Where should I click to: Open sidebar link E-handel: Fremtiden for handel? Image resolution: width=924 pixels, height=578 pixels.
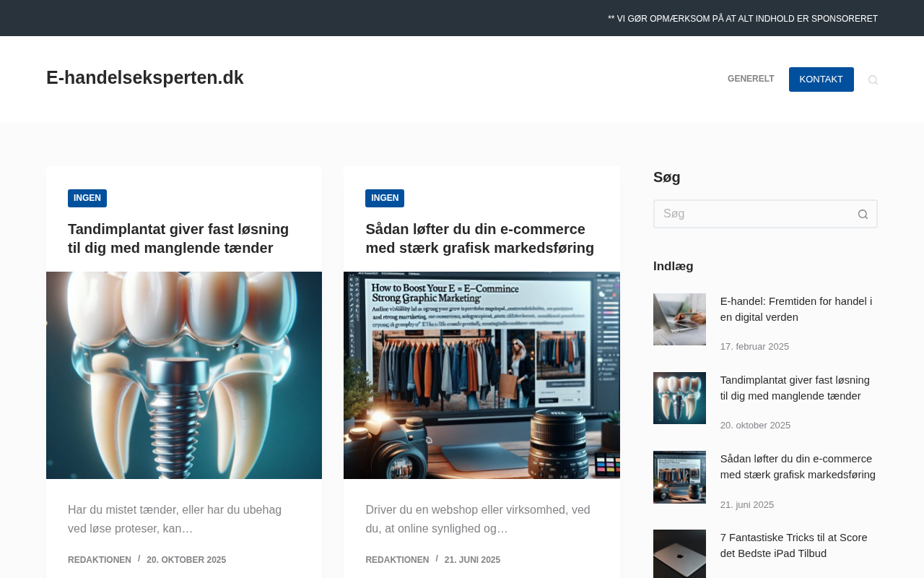click(x=796, y=309)
